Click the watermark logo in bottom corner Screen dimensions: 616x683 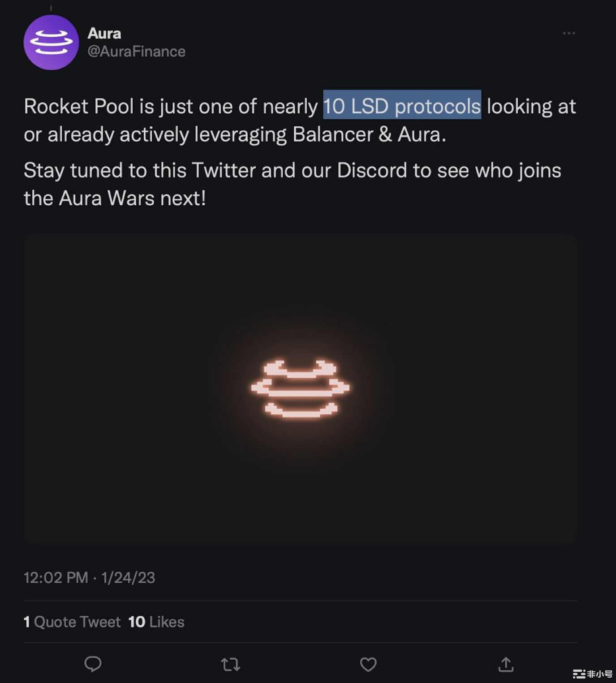[x=592, y=674]
